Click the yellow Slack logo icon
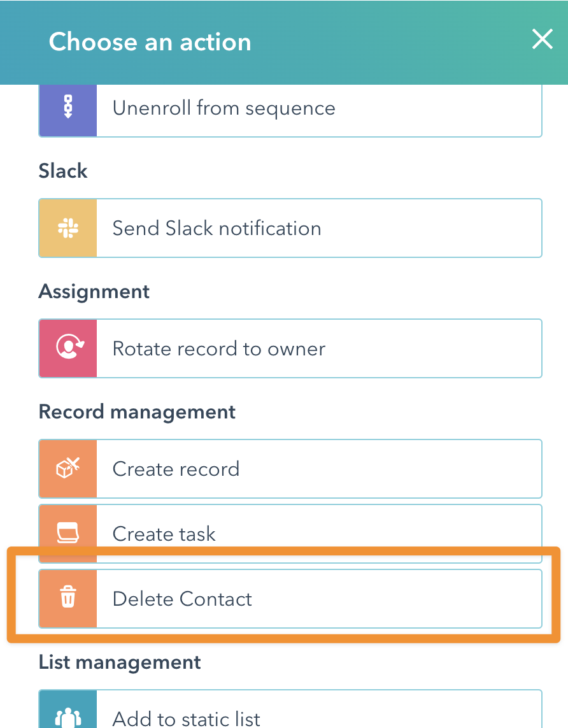This screenshot has width=568, height=728. (68, 228)
